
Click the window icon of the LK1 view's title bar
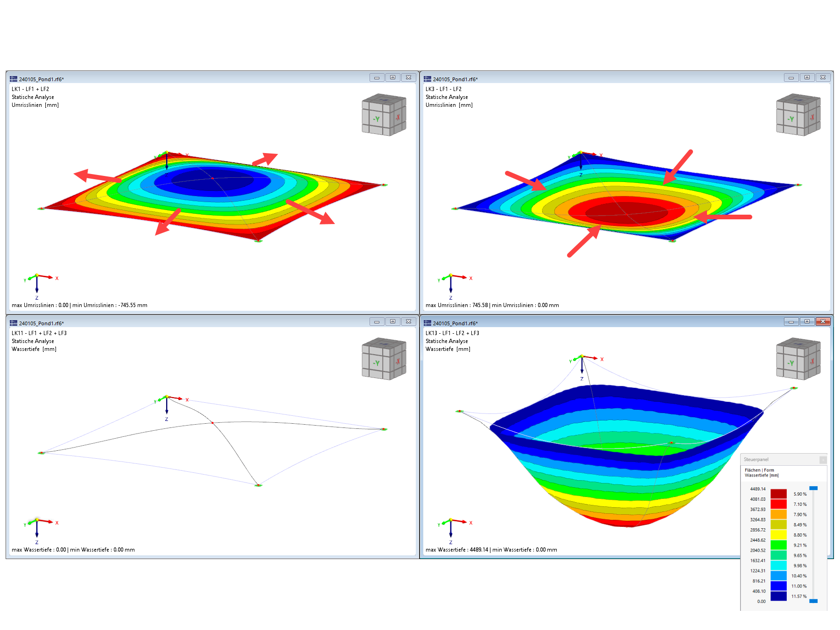(x=14, y=79)
